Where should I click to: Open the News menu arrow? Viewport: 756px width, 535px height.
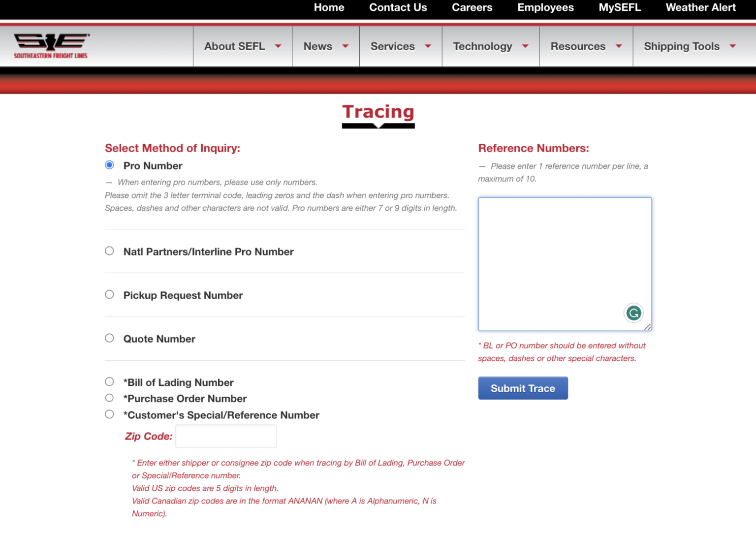(x=346, y=46)
